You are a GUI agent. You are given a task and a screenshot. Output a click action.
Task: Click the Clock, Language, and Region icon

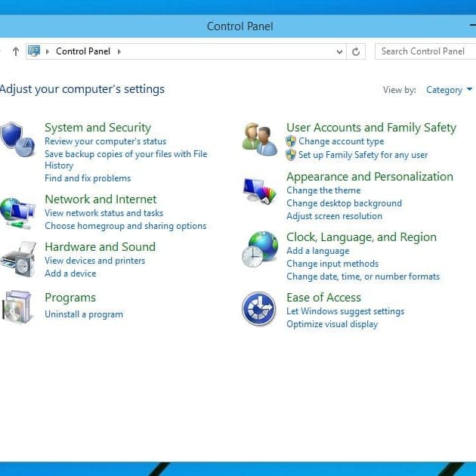[x=259, y=249]
